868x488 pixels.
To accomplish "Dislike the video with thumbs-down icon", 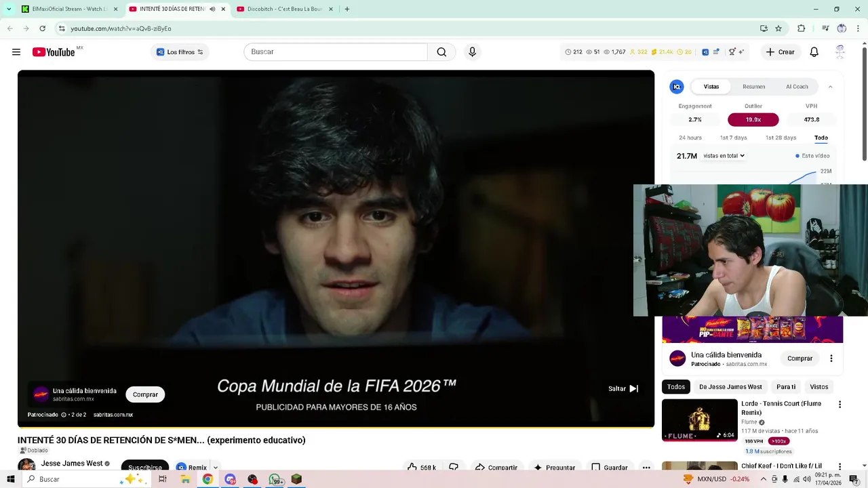I will (454, 467).
